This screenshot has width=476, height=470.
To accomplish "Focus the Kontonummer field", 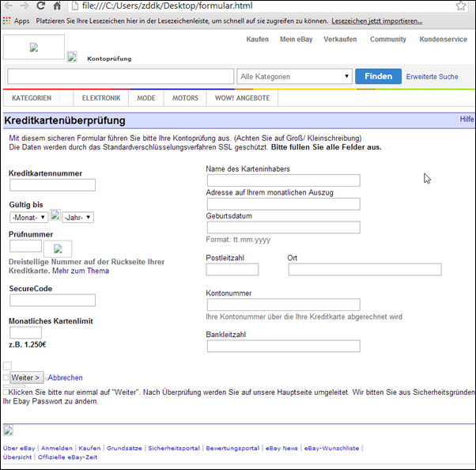I will (x=284, y=305).
